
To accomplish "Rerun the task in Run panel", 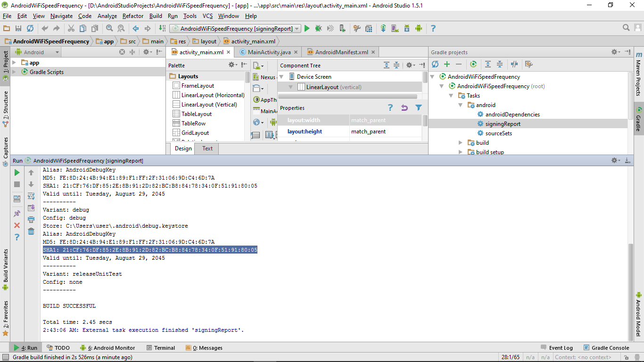I will (17, 173).
